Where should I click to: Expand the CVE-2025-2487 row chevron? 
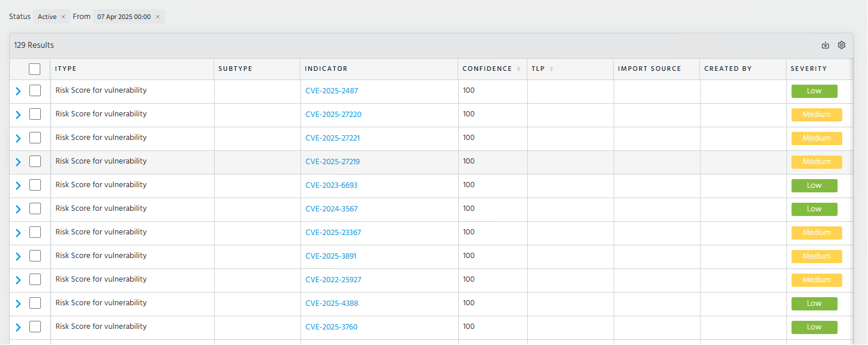pos(18,91)
